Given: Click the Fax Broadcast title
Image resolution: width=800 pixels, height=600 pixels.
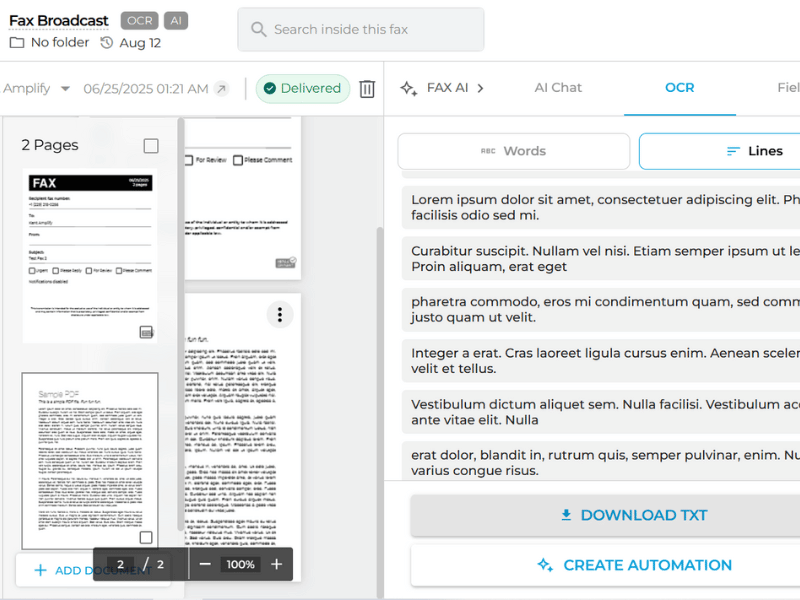Looking at the screenshot, I should (x=59, y=21).
